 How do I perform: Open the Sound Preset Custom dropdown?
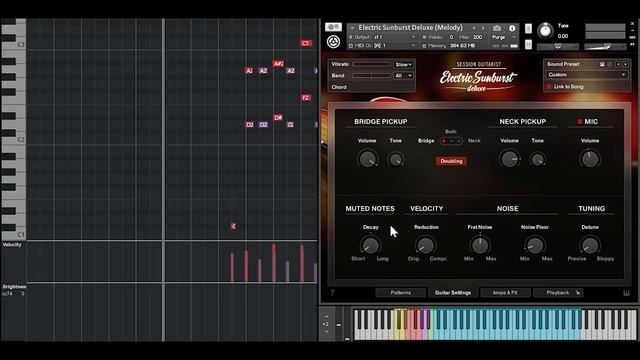586,75
